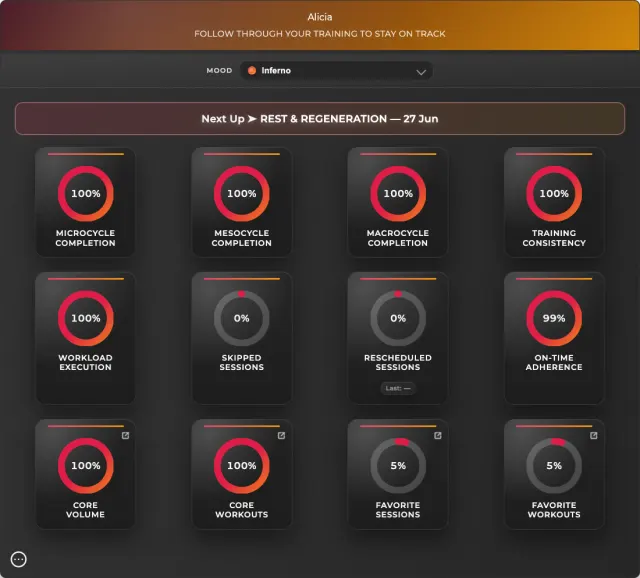This screenshot has height=578, width=640.
Task: Open Core Workouts external link icon
Action: click(281, 436)
